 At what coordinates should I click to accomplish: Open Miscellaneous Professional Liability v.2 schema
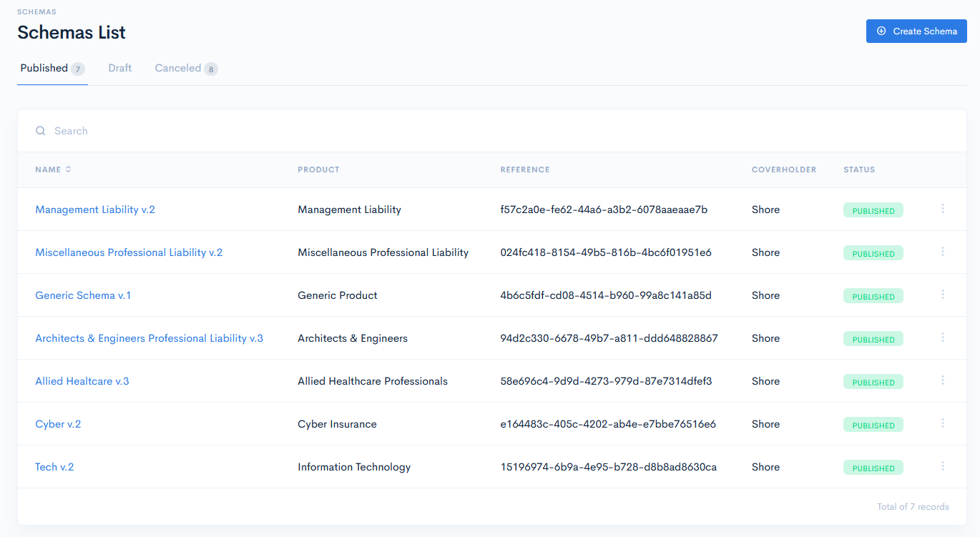129,252
